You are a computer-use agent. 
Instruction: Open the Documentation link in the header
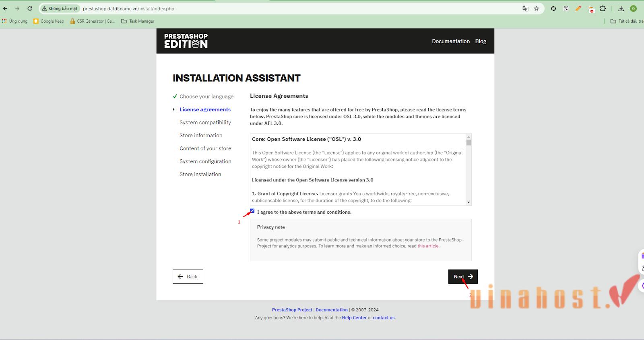pyautogui.click(x=451, y=41)
